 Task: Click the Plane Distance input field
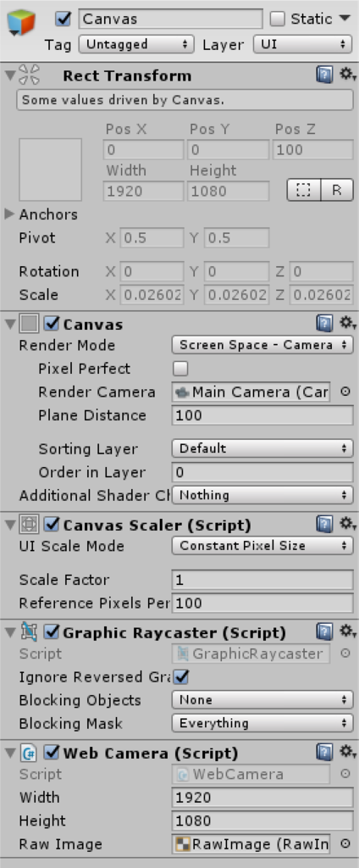(x=262, y=415)
